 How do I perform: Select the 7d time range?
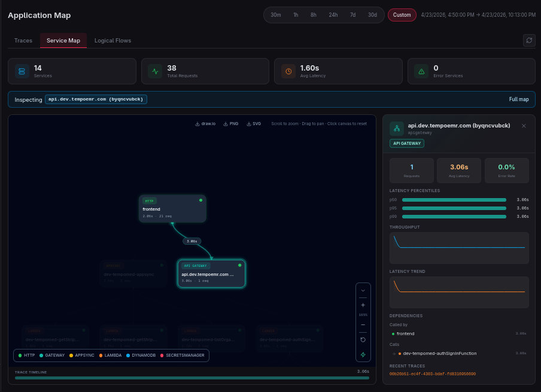[x=352, y=15]
